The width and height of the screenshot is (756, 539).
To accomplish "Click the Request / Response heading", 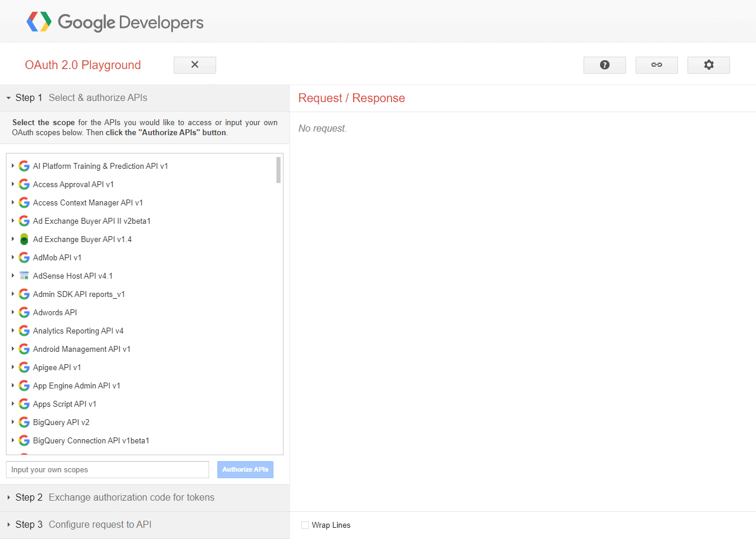I will 351,98.
